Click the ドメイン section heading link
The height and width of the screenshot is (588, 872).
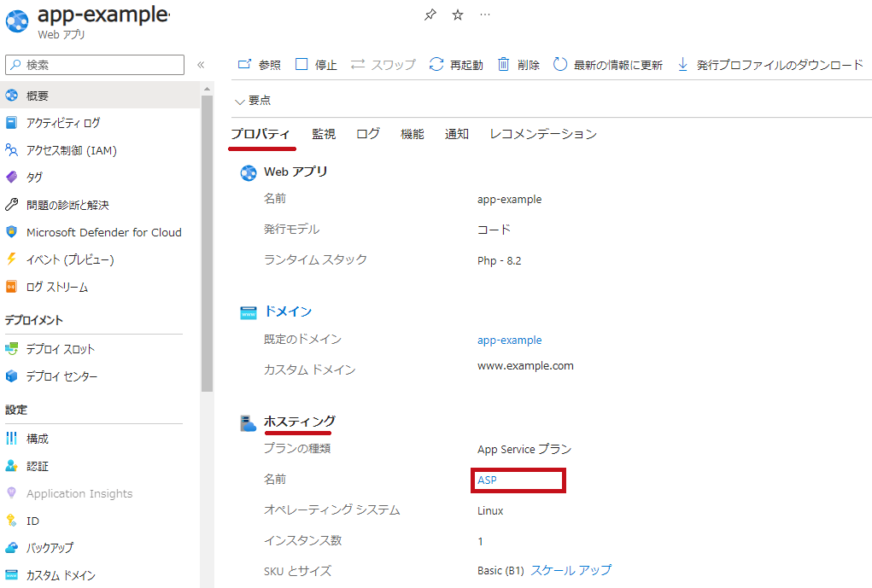[288, 311]
